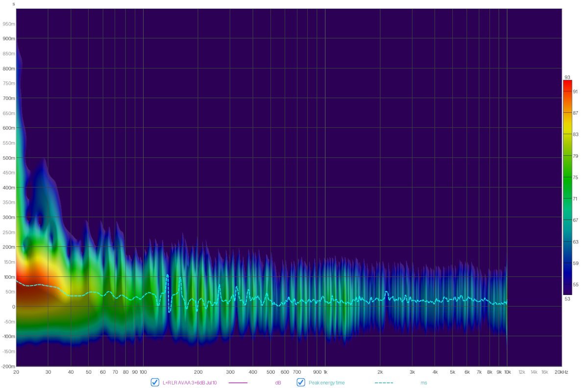Click the 93 maximum value on color scale
Image resolution: width=588 pixels, height=388 pixels.
(567, 77)
